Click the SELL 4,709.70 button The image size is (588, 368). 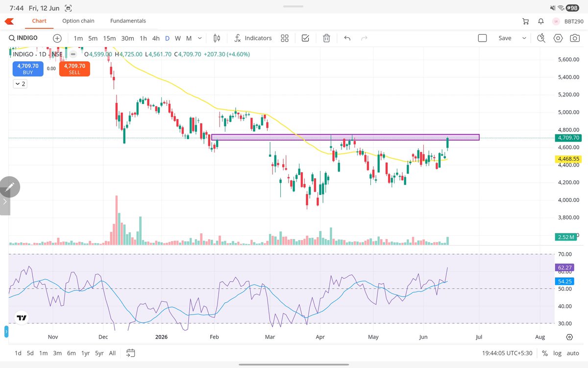74,69
